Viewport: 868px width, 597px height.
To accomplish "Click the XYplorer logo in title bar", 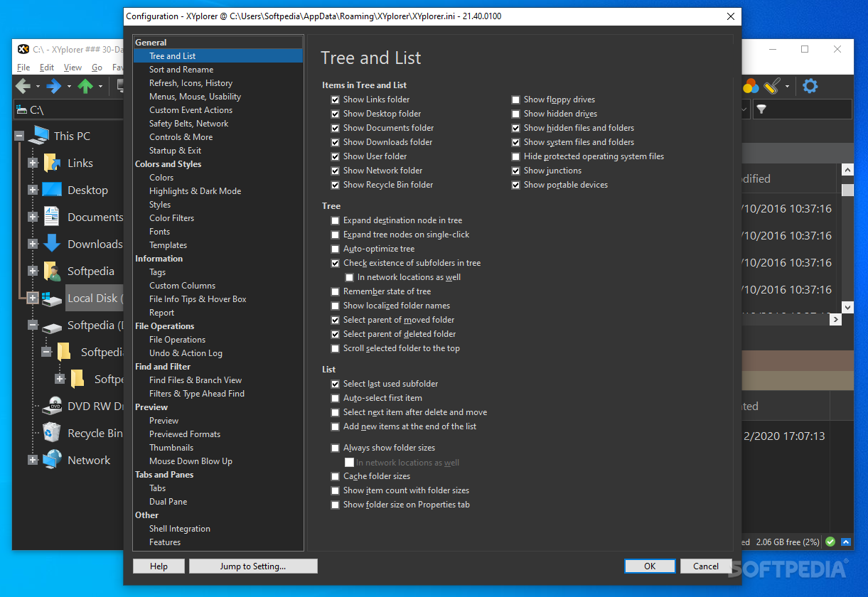I will pyautogui.click(x=23, y=49).
